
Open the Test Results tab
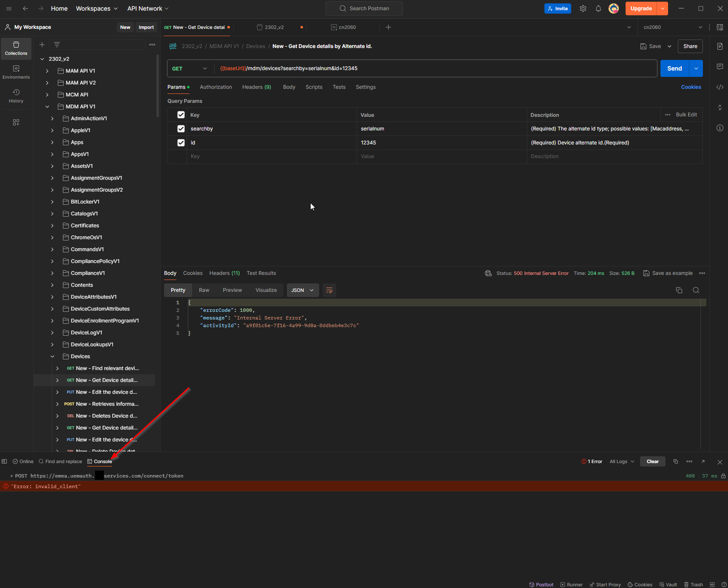(261, 273)
